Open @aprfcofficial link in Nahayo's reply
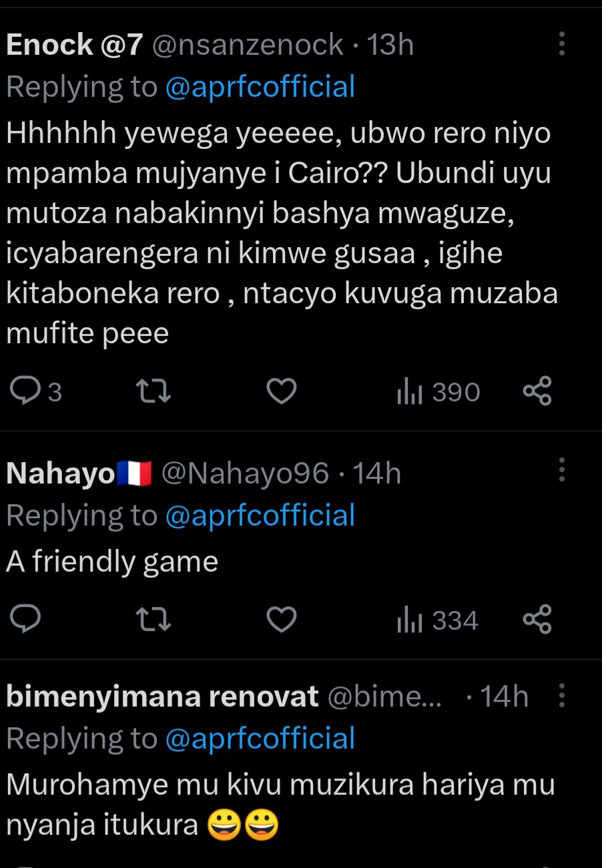 (x=260, y=516)
